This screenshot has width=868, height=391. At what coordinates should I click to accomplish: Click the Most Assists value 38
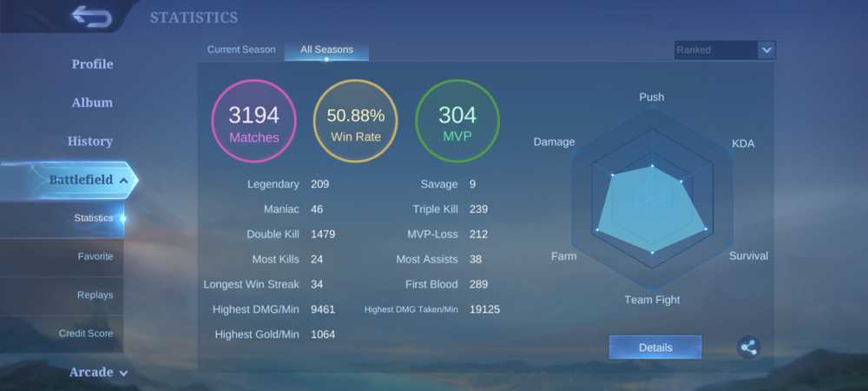pyautogui.click(x=476, y=259)
